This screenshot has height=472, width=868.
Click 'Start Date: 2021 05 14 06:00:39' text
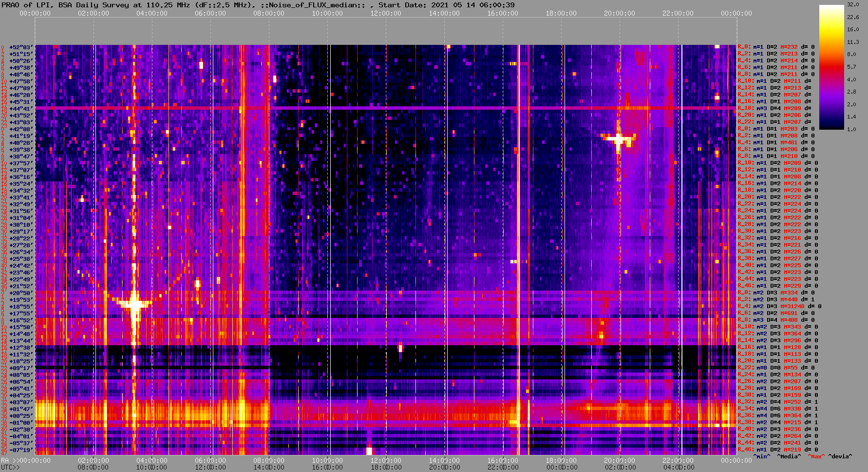point(447,5)
